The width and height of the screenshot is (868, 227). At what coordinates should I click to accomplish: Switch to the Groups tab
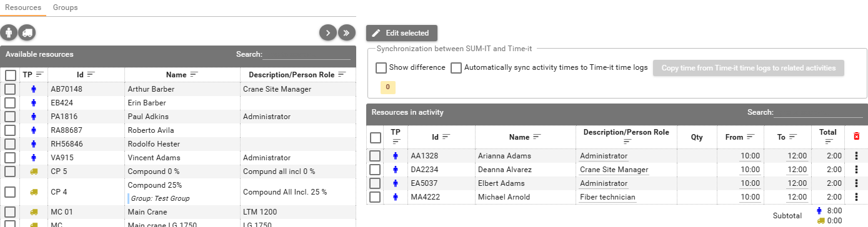65,7
